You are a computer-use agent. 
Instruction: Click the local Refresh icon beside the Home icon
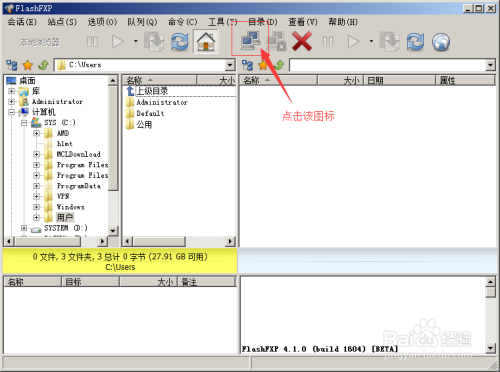180,42
